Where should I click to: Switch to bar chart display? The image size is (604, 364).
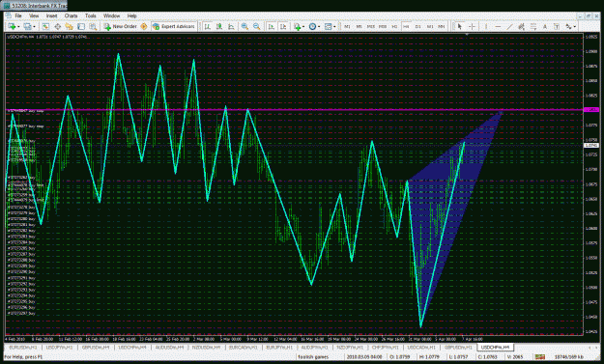coord(207,26)
